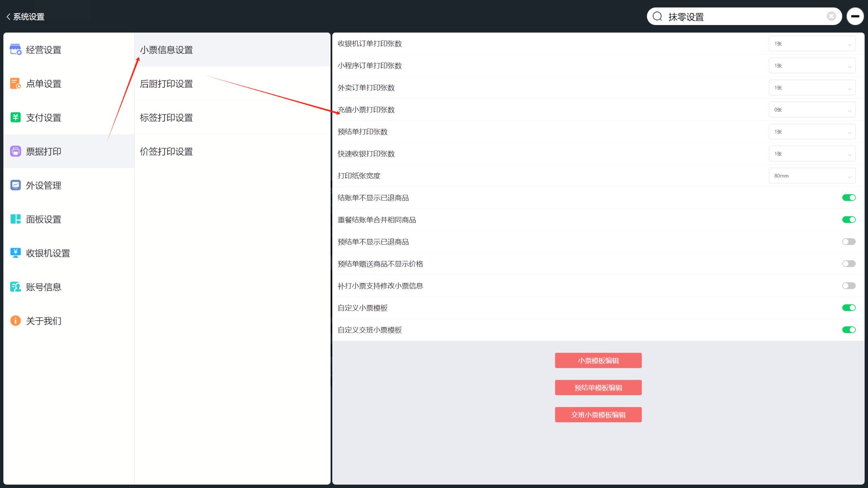The height and width of the screenshot is (488, 868).
Task: Enable 预结单赠送商品不显示价格 switch
Action: [849, 264]
